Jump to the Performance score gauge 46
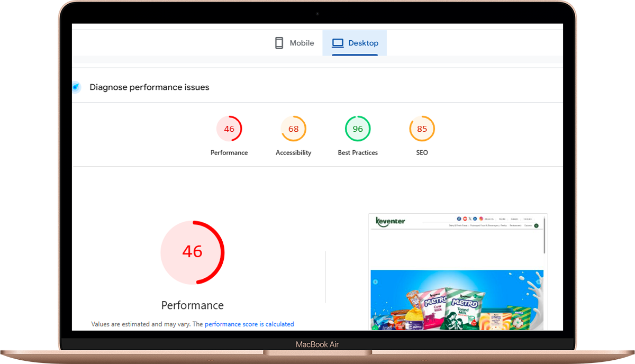The image size is (635, 364). click(229, 129)
